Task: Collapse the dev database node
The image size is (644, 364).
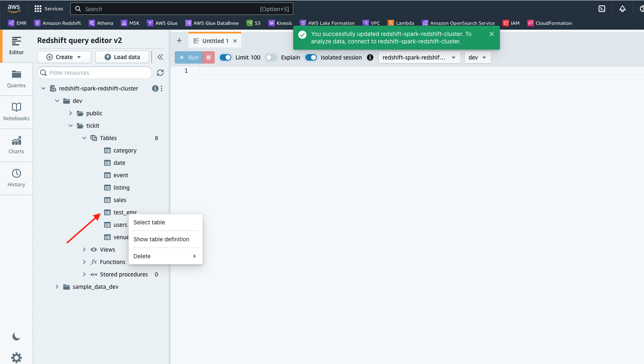Action: 57,101
